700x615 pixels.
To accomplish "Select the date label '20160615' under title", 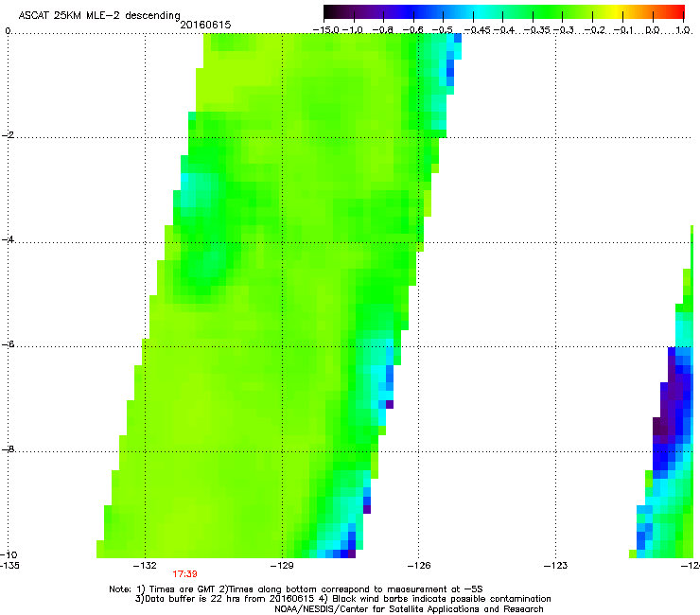I will pyautogui.click(x=205, y=25).
